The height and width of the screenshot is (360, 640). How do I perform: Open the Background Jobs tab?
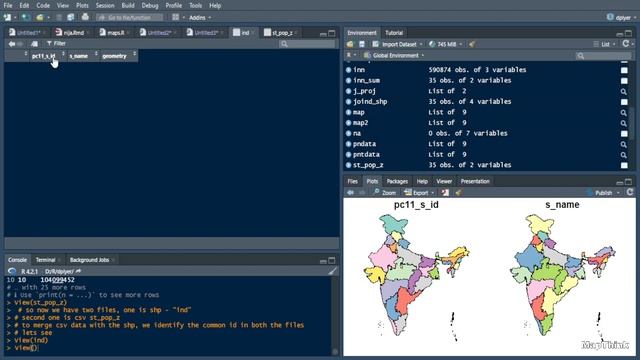click(x=89, y=260)
